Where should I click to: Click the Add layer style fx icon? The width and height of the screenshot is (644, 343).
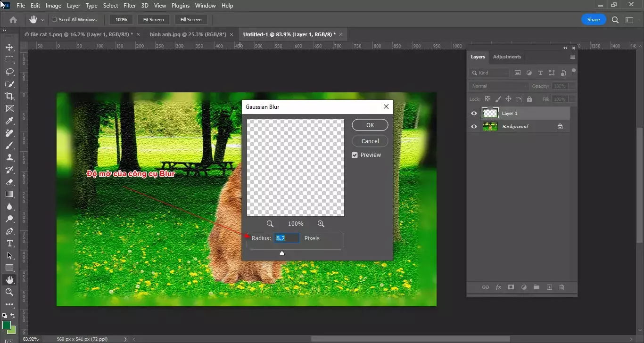498,287
